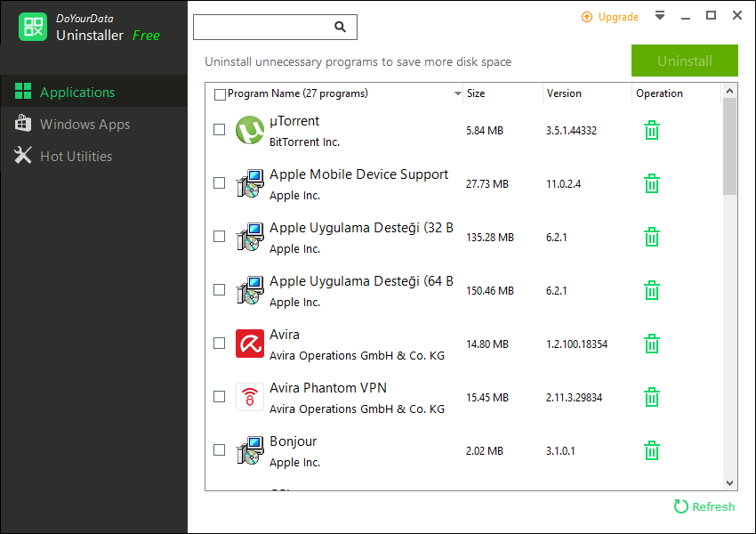Select the µTorrent program name
756x534 pixels.
294,121
